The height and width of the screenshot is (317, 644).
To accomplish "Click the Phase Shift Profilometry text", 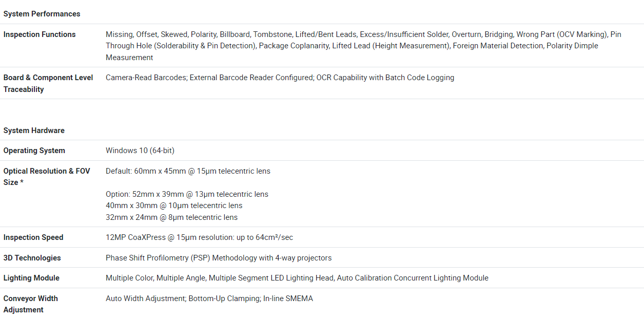I will click(x=219, y=258).
